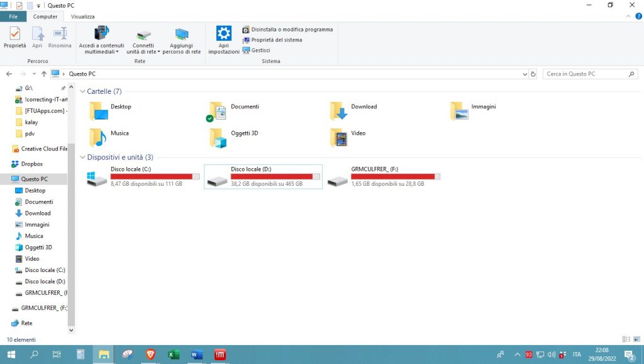Viewport: 644px width, 364px height.
Task: Collapse the Cartelle section
Action: tap(82, 91)
